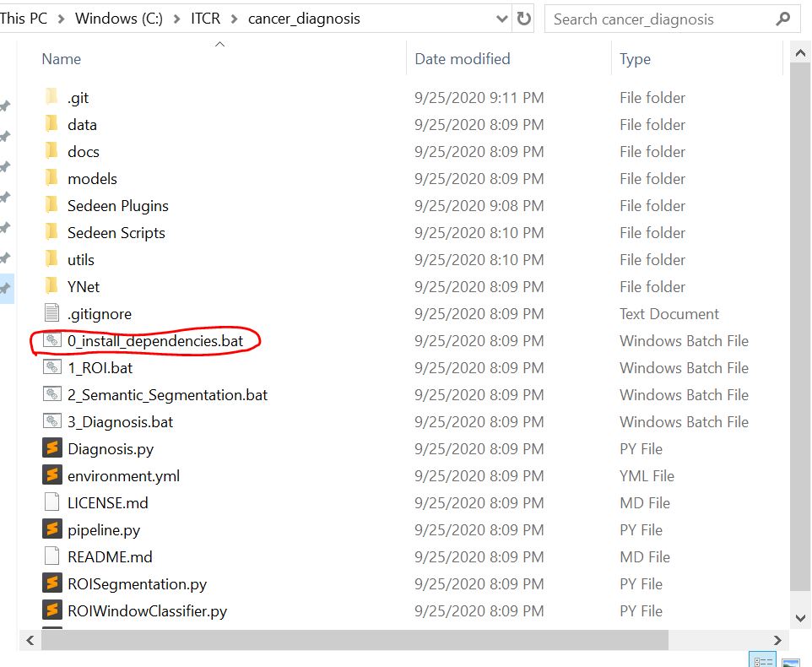The height and width of the screenshot is (667, 812).
Task: Click the cancer_diagnosis breadcrumb
Action: coord(304,19)
